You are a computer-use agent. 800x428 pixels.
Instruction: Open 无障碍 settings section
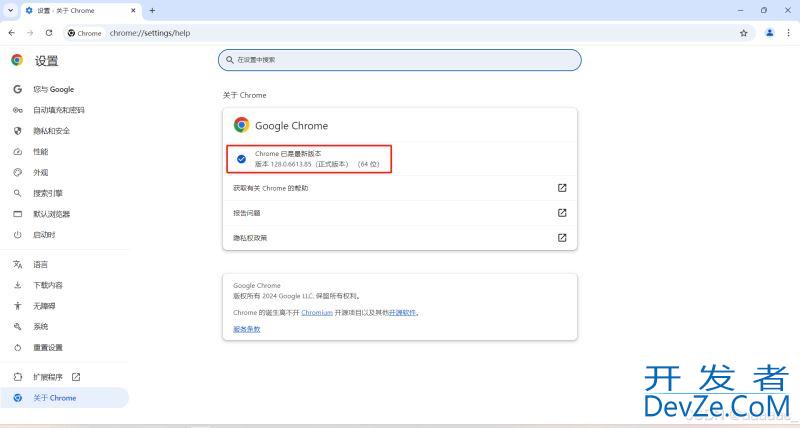pos(64,306)
